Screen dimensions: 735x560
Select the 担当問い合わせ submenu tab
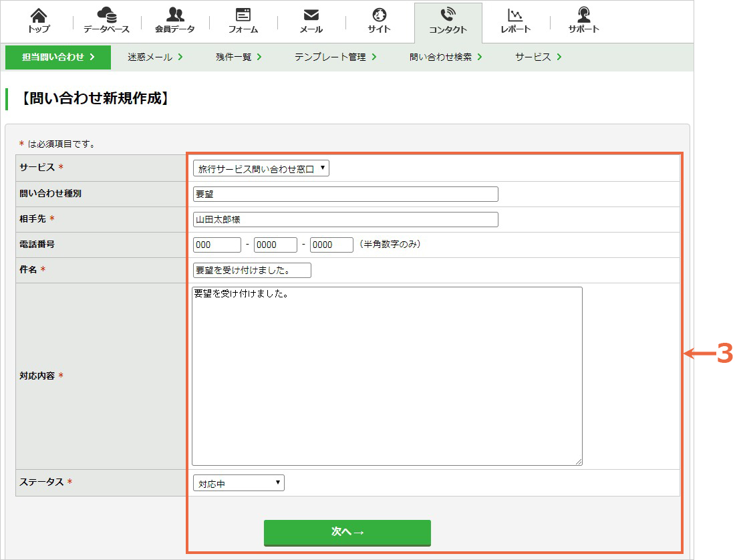58,57
